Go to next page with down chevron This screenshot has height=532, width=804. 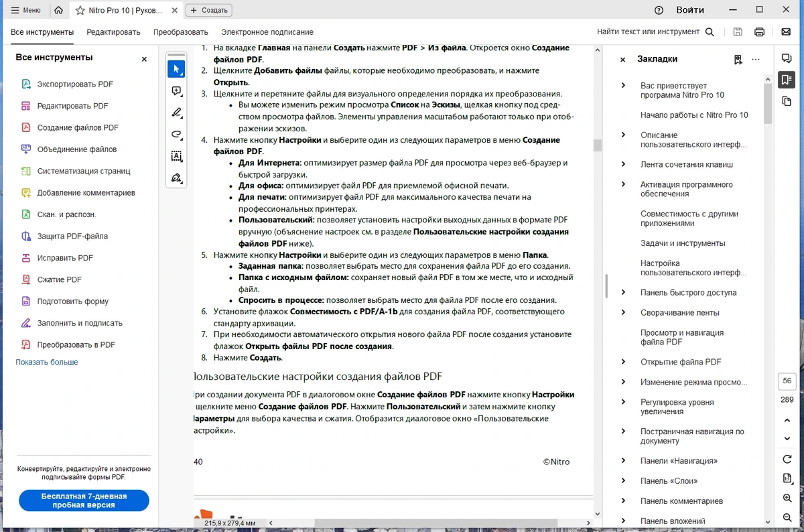click(787, 439)
